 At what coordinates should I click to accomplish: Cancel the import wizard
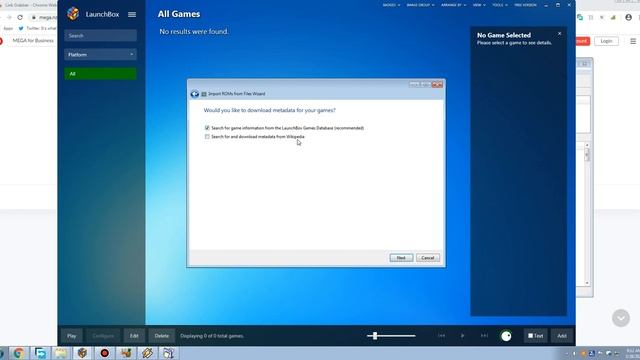pyautogui.click(x=428, y=258)
